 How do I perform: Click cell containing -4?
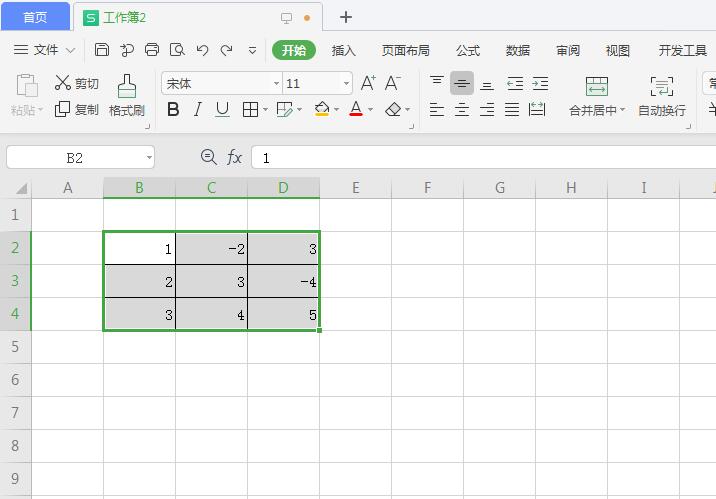tap(284, 281)
